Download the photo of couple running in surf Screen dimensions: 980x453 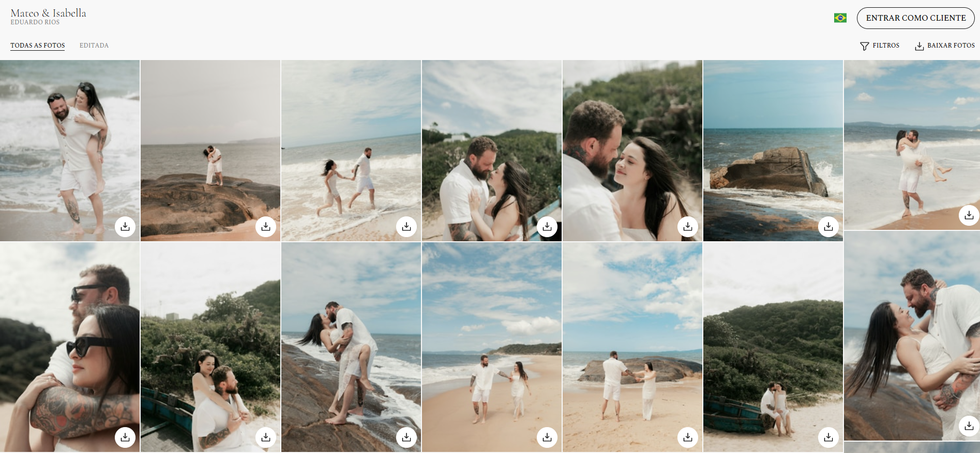point(406,227)
